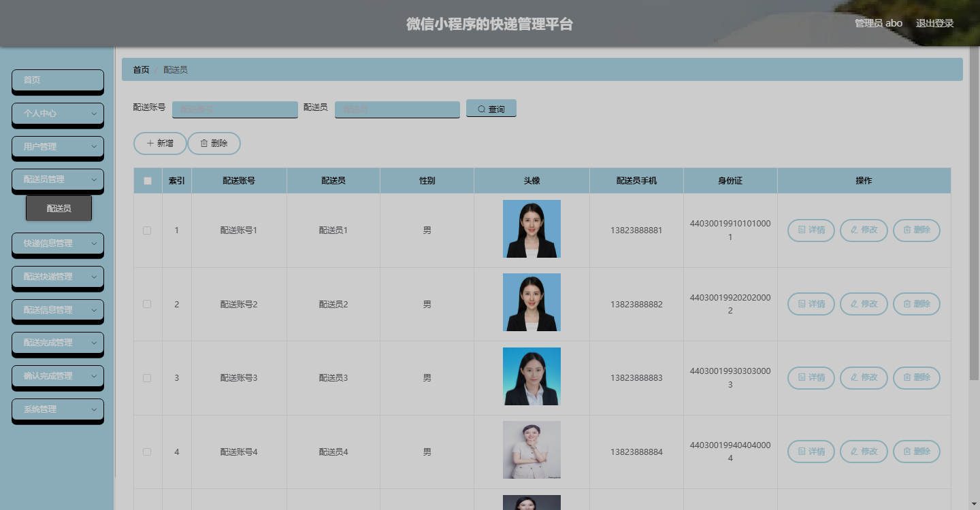980x510 pixels.
Task: Click the trash icon on the toolbar 删除 button
Action: click(x=203, y=143)
